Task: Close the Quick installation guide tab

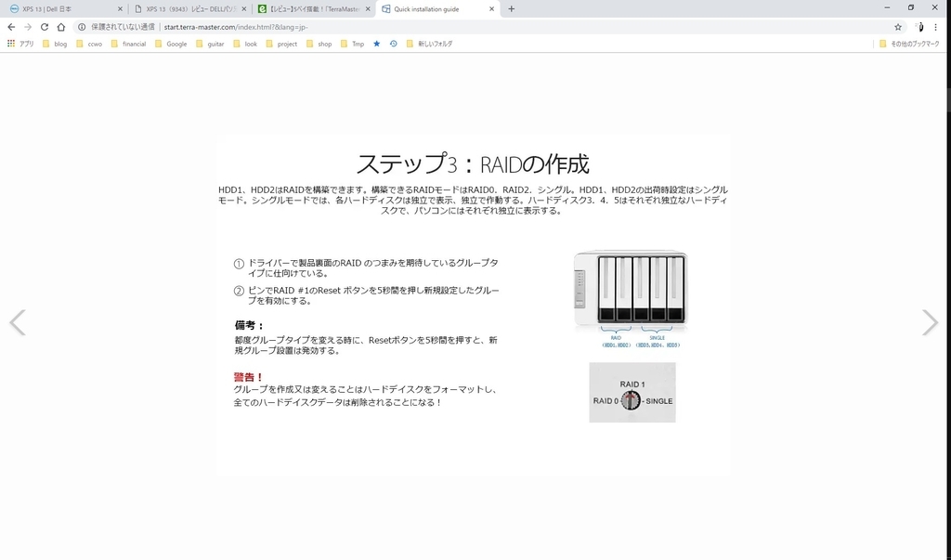Action: pos(492,9)
